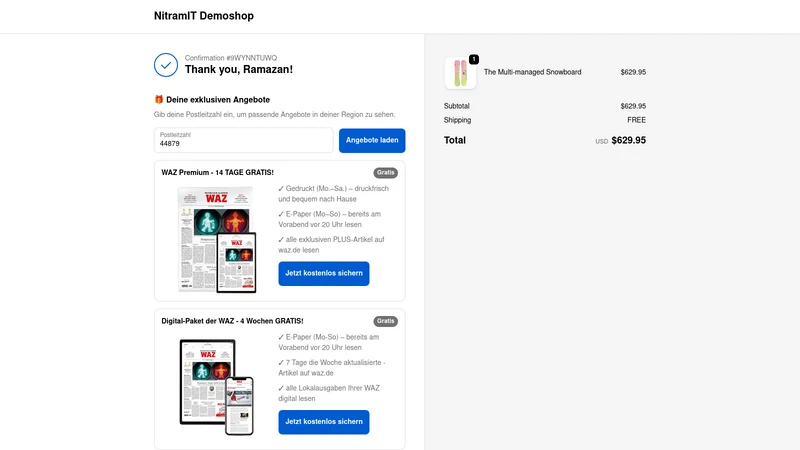
Task: Click the gift icon beside Deine exklusiven Angebote
Action: [x=159, y=99]
